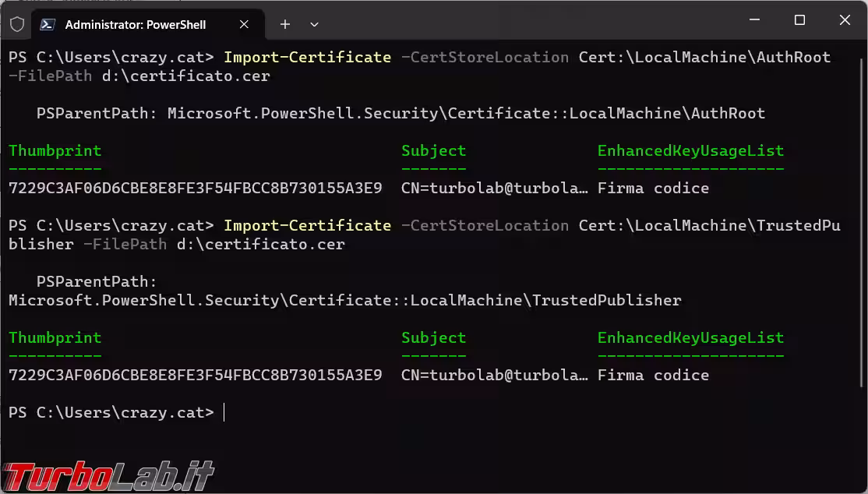
Task: Click the administrator shield icon in title bar
Action: (17, 24)
